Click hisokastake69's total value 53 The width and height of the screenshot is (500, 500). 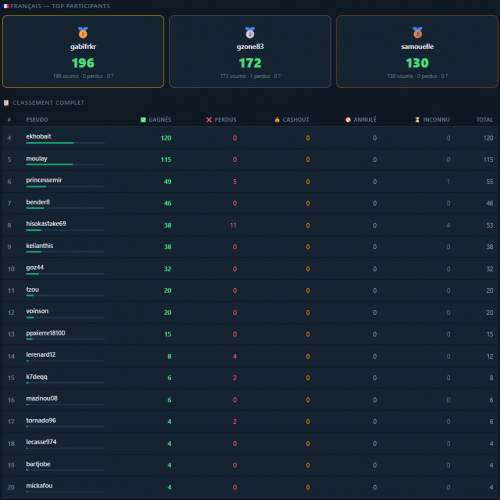click(490, 225)
